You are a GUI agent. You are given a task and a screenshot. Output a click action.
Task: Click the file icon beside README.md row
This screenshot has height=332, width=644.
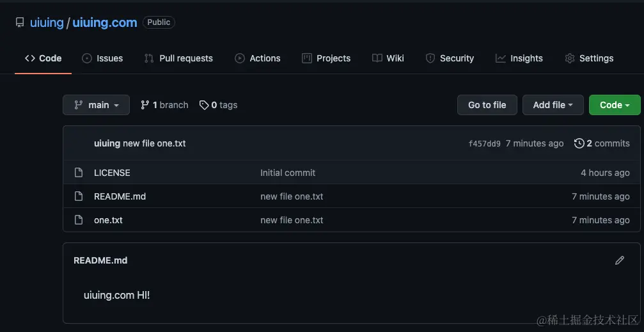(x=79, y=196)
